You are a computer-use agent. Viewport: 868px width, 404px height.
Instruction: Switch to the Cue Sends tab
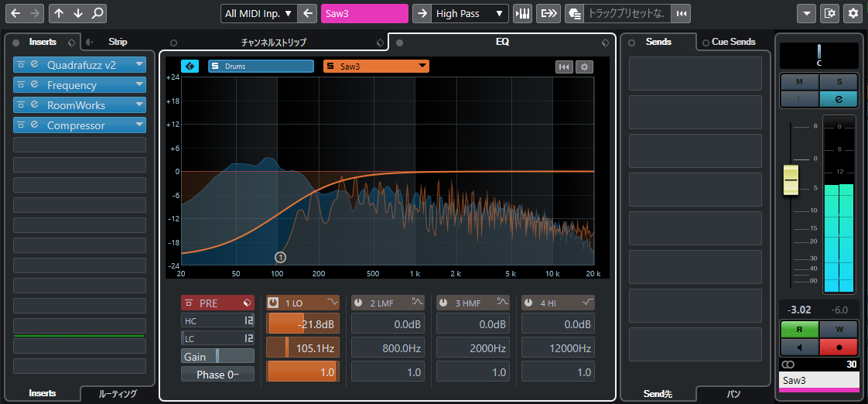point(733,42)
